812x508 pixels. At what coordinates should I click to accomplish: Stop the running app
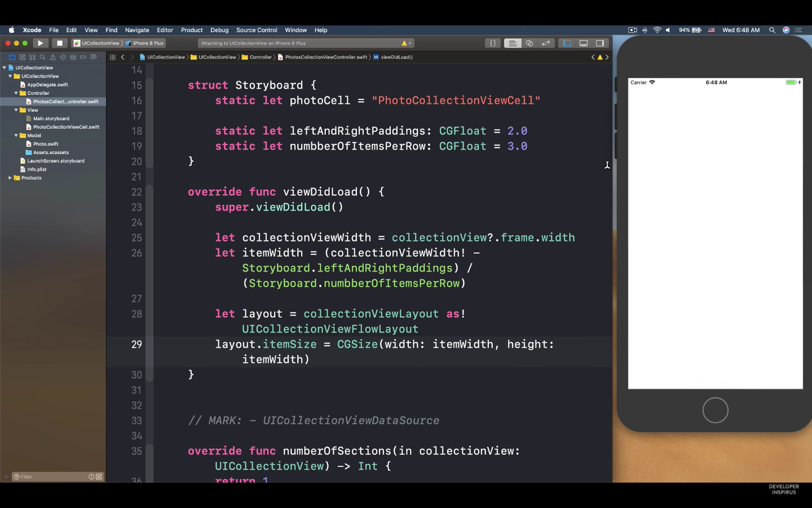click(59, 43)
